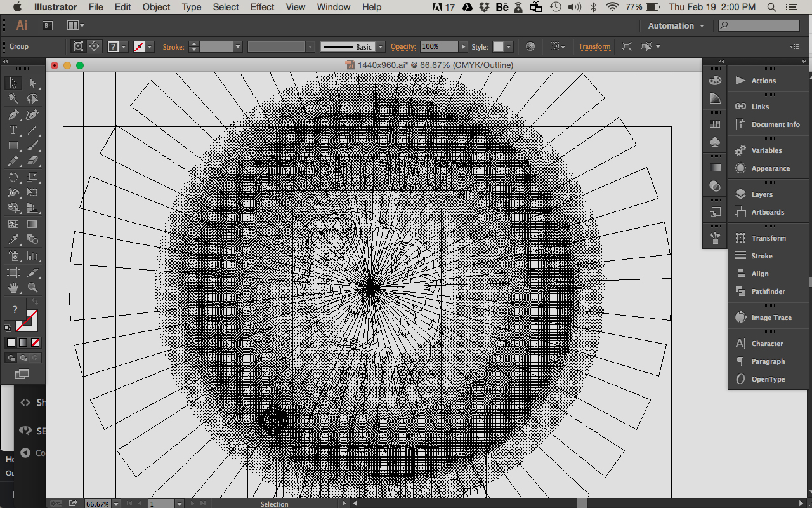Click the stroke color box in toolbar

coord(27,321)
